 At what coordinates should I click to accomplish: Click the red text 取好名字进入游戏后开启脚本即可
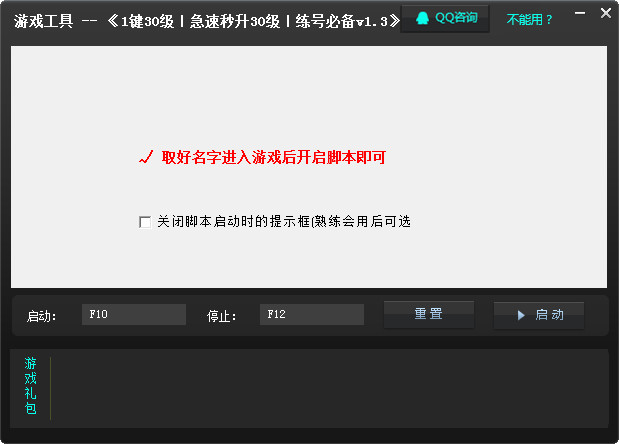273,157
